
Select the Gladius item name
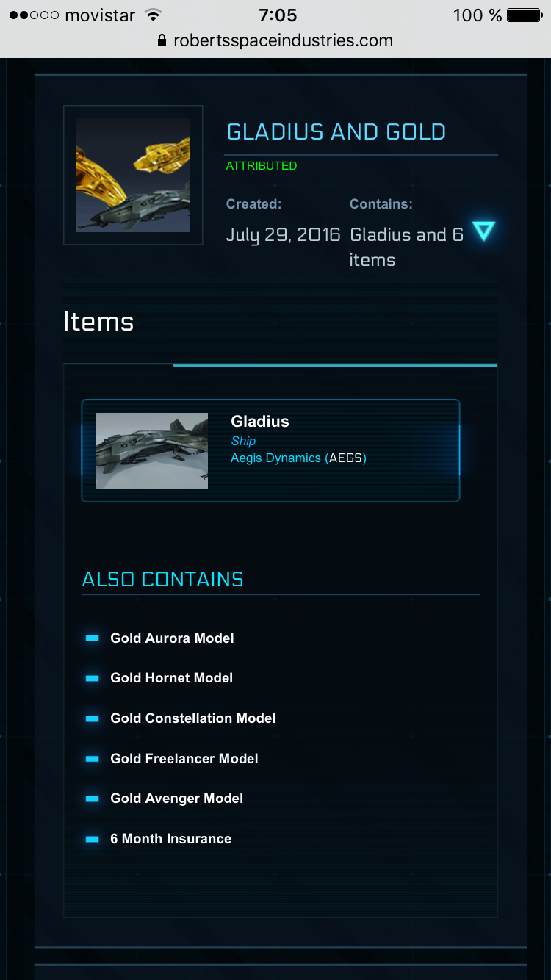pyautogui.click(x=260, y=422)
